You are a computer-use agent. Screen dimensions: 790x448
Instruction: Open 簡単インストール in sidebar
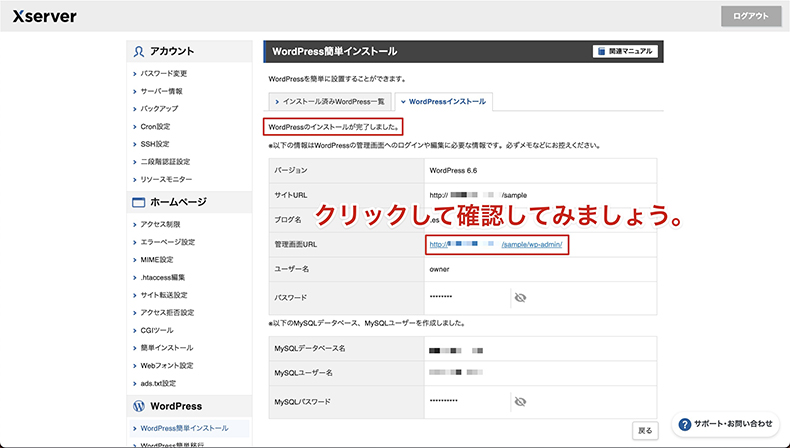pyautogui.click(x=166, y=348)
